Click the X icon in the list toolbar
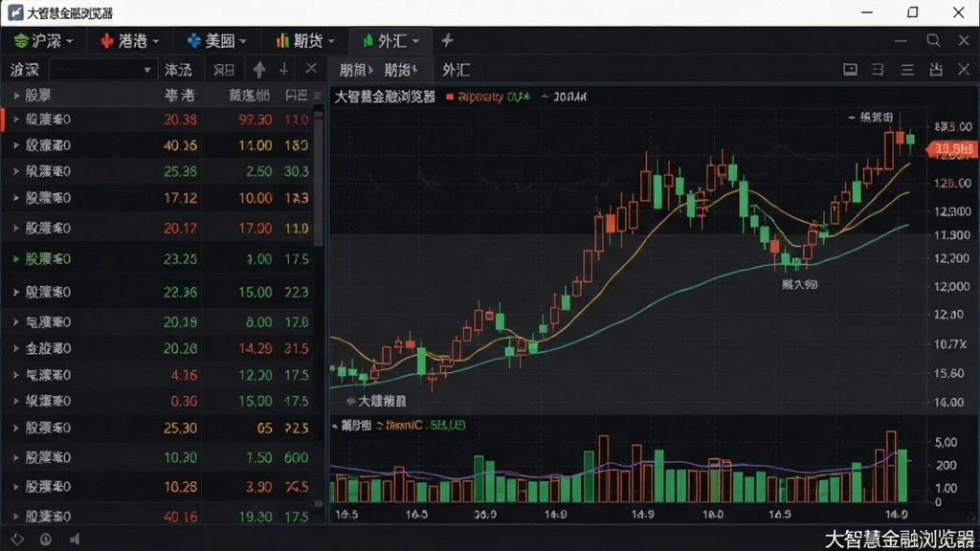Screen dimensions: 980x551 (x=311, y=69)
